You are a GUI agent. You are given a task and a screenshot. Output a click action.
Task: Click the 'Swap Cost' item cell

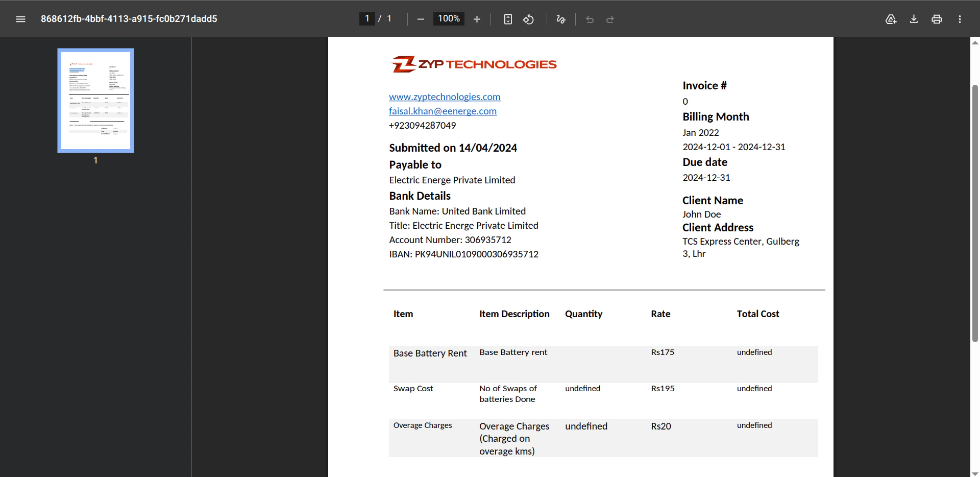click(x=413, y=388)
